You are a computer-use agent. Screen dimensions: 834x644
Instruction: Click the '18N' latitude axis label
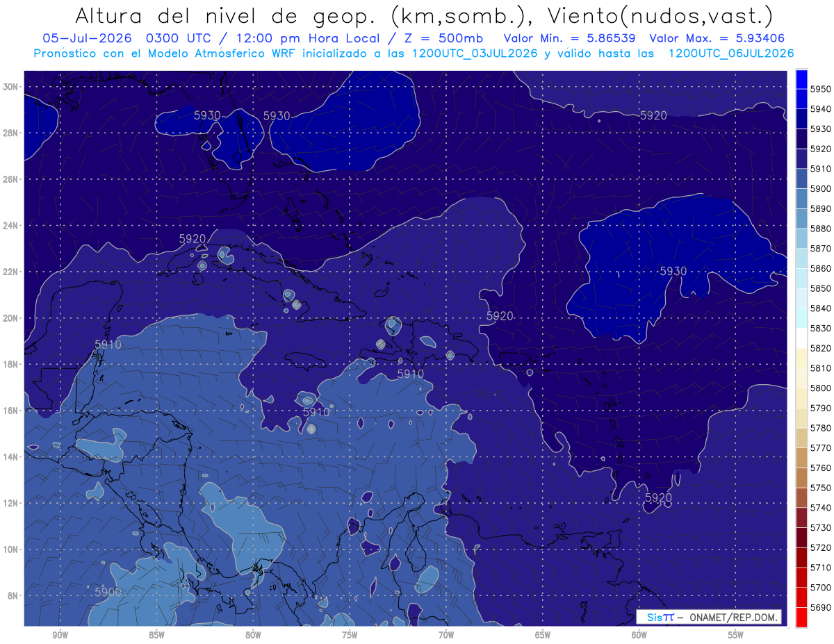(x=10, y=365)
